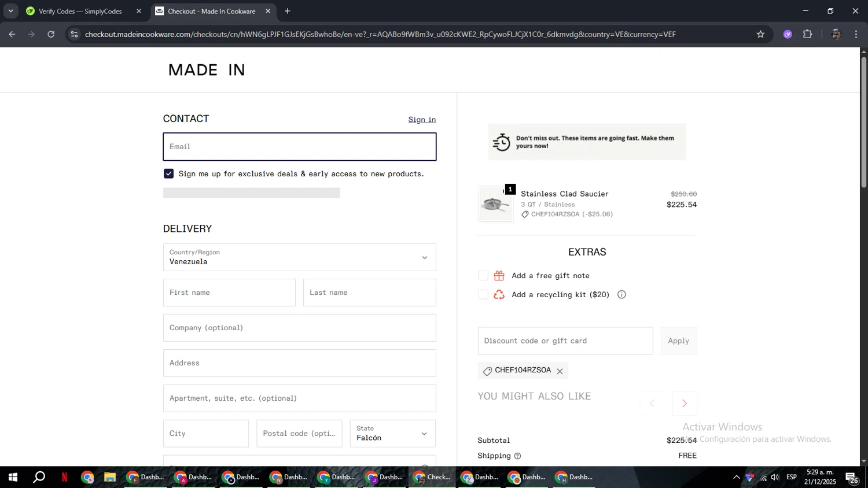The image size is (868, 488).
Task: Open volume control in system tray
Action: pos(775,478)
